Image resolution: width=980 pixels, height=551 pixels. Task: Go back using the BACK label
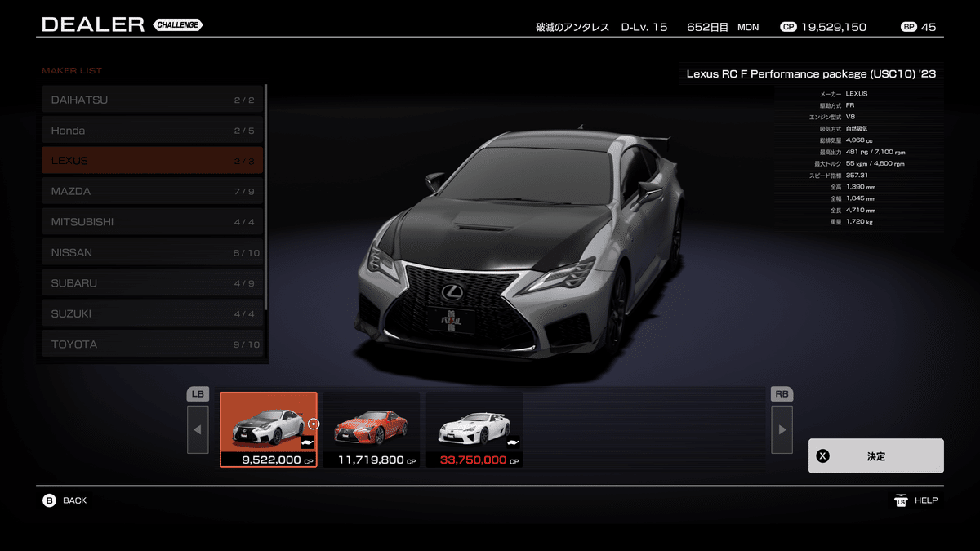[74, 500]
